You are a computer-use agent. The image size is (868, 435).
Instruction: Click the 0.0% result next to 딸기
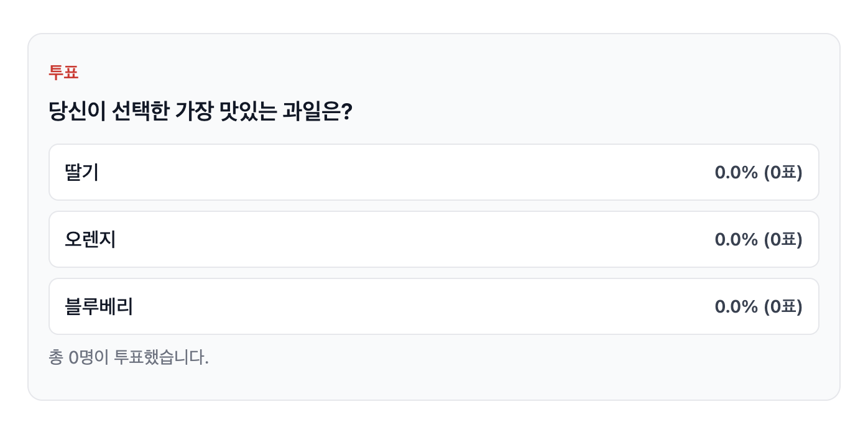736,172
